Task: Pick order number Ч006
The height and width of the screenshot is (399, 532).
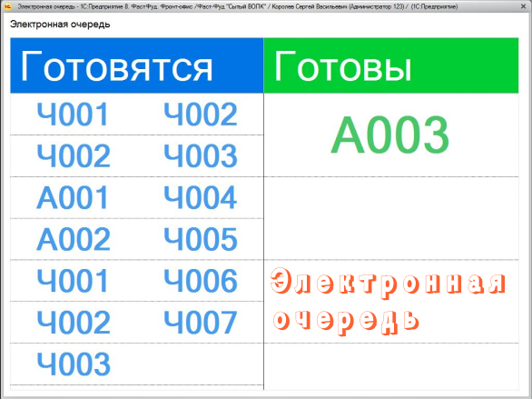Action: 201,281
